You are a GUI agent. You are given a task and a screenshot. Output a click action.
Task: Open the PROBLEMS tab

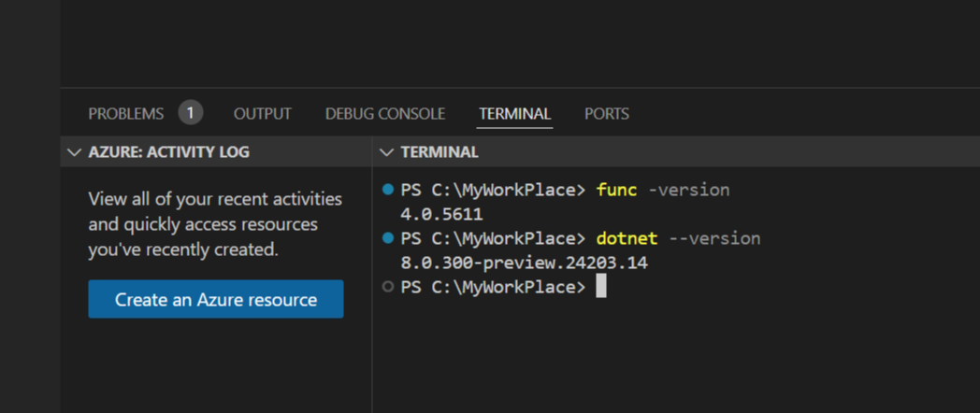tap(125, 113)
